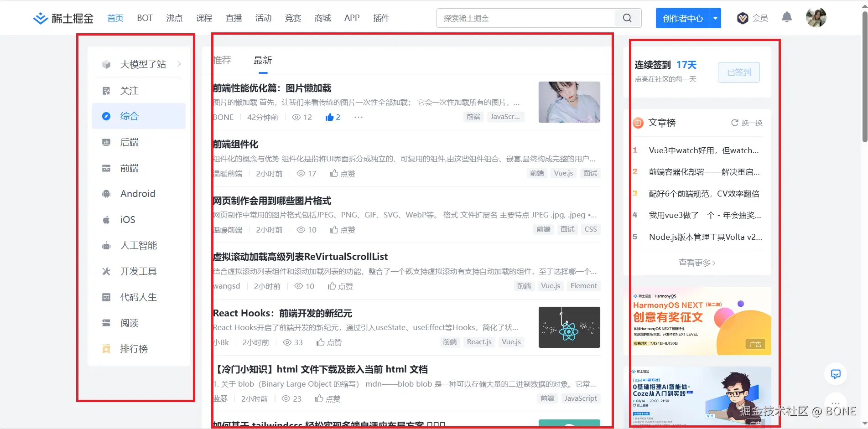Screen dimensions: 868x429
Task: Select the 人工智能 sidebar category icon
Action: [106, 245]
